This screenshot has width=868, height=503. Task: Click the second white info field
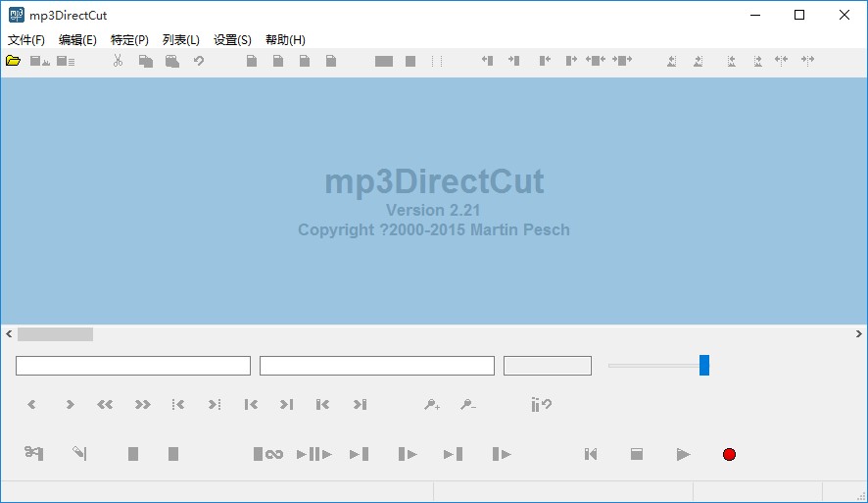click(377, 366)
